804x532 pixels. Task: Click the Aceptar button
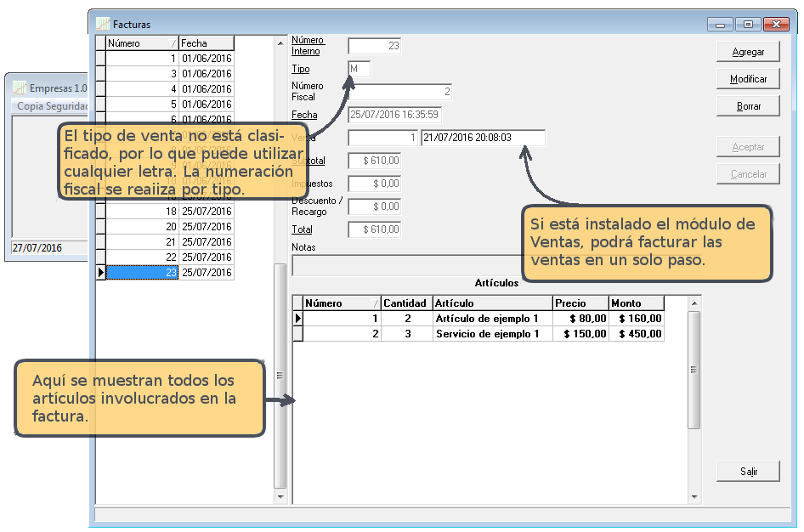coord(748,147)
